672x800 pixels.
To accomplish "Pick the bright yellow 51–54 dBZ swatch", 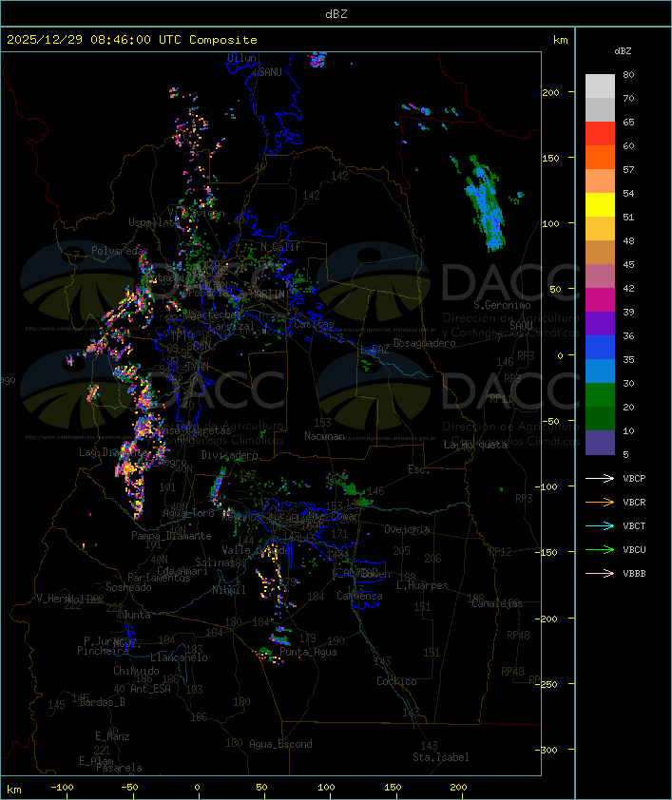I will click(600, 204).
